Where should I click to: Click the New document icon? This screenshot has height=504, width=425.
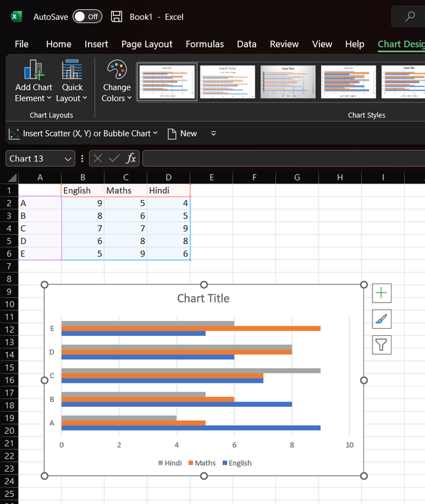click(x=172, y=134)
